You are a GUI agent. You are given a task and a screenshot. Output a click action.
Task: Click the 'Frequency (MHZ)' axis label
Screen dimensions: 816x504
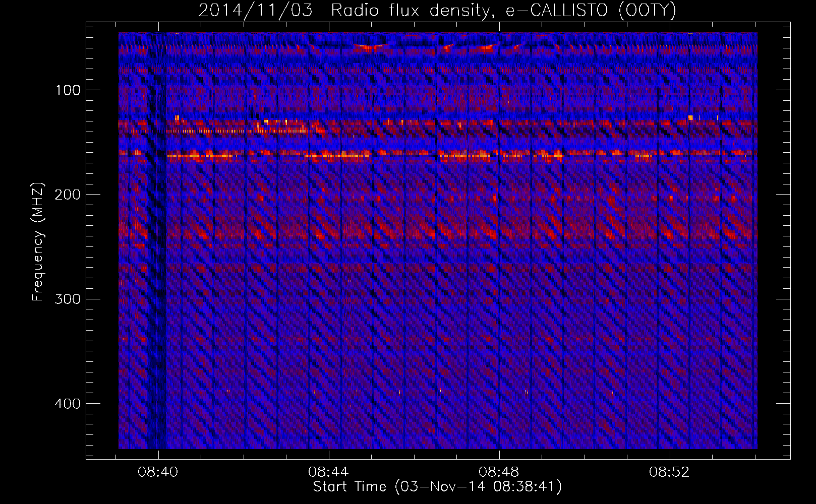pyautogui.click(x=38, y=242)
